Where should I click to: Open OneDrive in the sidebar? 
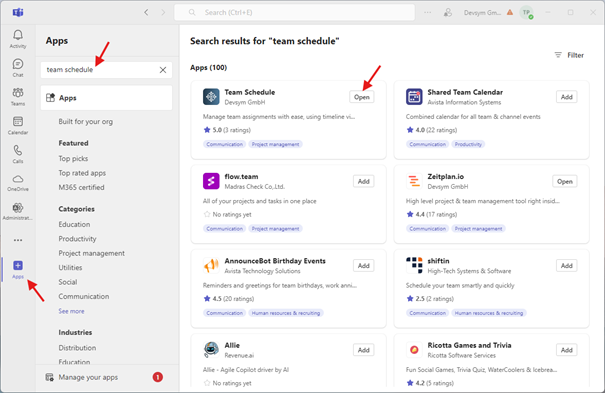(x=18, y=183)
